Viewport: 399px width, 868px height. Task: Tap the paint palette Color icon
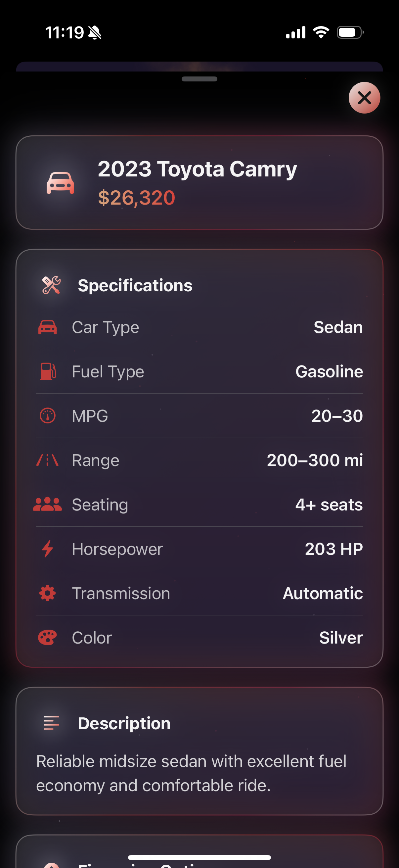point(47,638)
